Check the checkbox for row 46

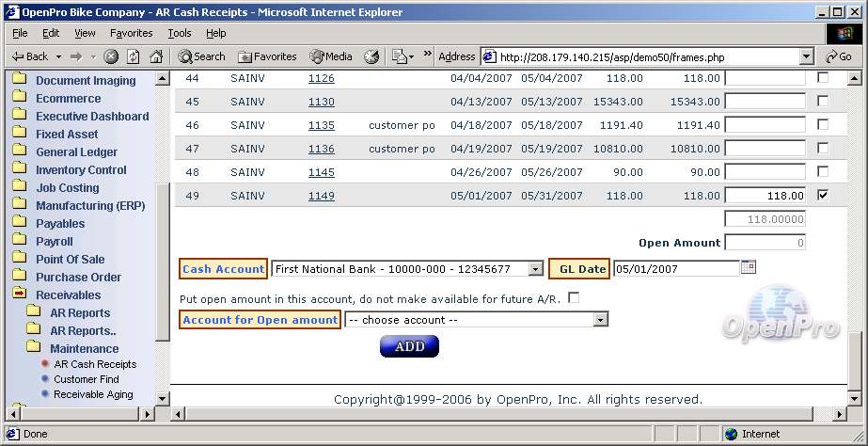[823, 124]
